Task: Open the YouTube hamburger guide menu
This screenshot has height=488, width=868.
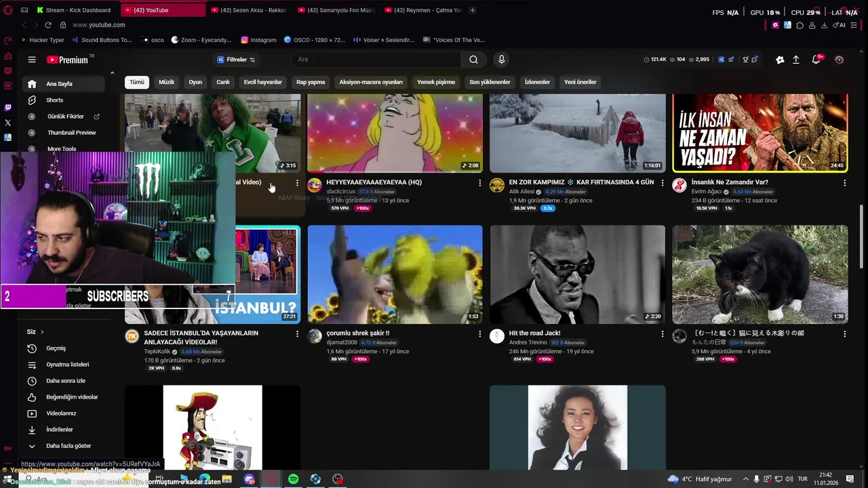Action: coord(32,60)
